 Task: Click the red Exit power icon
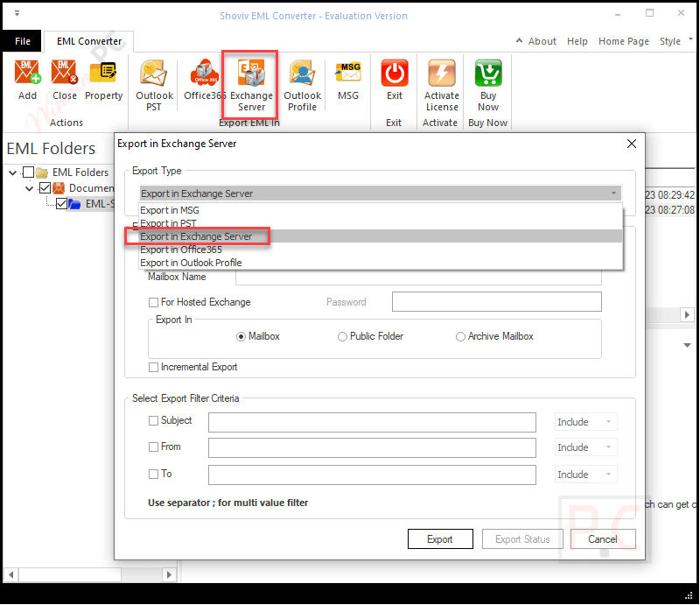(x=395, y=73)
